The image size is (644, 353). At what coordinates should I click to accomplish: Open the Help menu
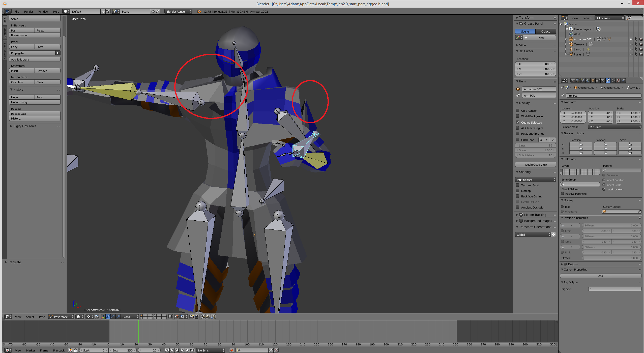(x=56, y=11)
